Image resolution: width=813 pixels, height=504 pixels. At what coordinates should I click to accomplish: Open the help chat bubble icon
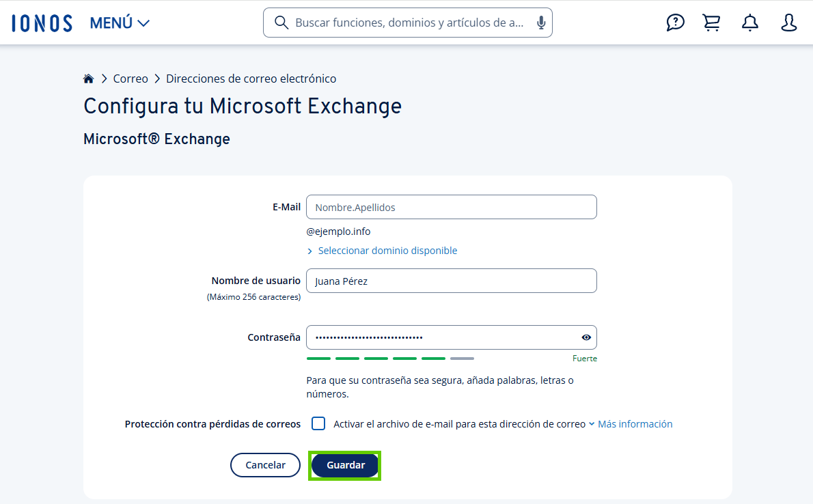675,23
